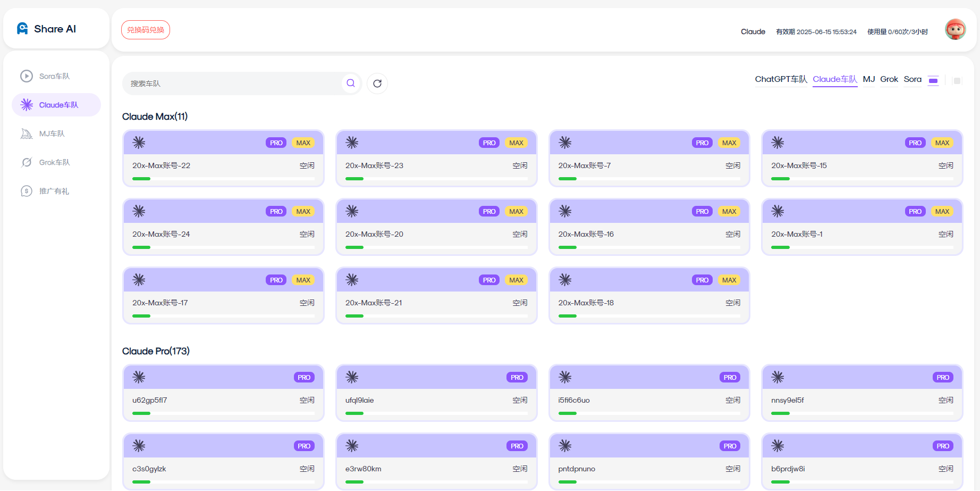Click the MAX badge on 20x-Max账号-21 card
This screenshot has height=491, width=980.
(516, 280)
